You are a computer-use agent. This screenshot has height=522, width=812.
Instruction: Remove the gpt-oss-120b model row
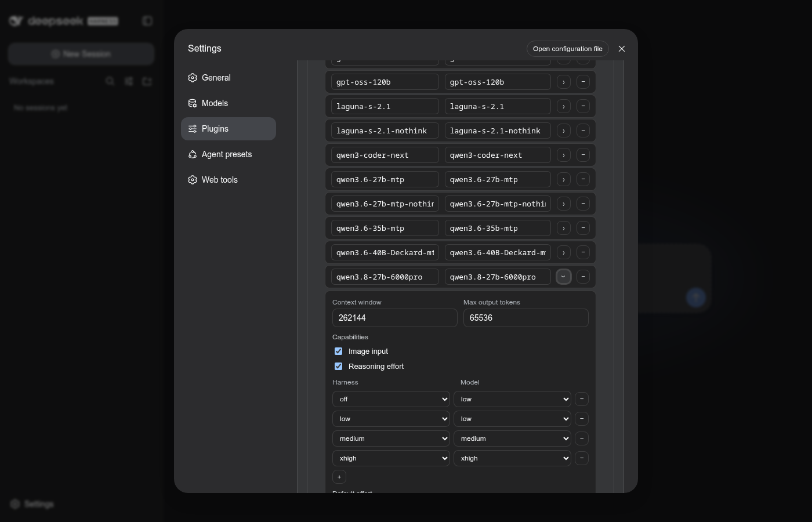pyautogui.click(x=583, y=82)
